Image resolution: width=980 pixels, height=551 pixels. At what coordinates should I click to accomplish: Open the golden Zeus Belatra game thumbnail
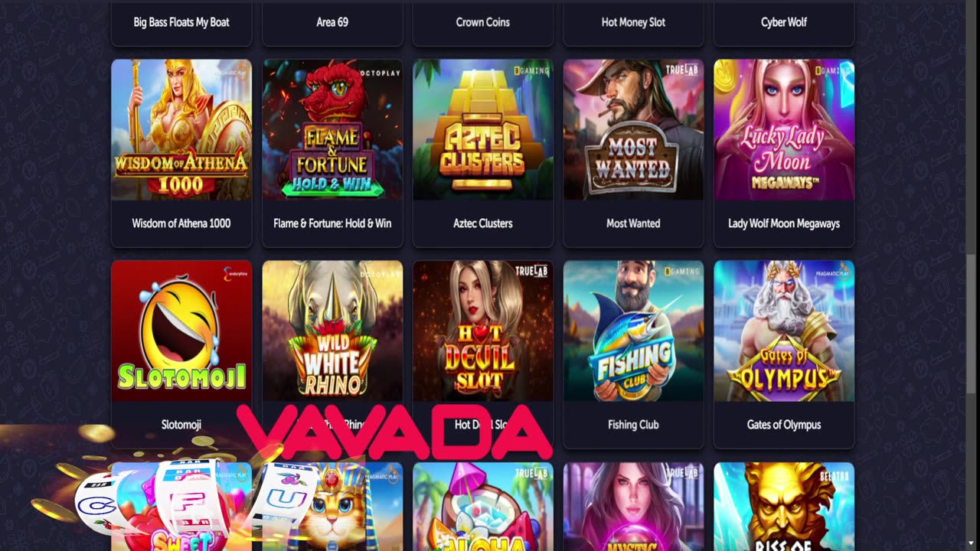click(x=784, y=507)
